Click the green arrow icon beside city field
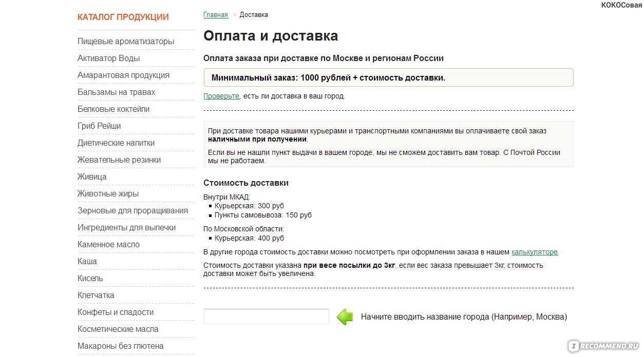644x357 pixels. (x=345, y=317)
